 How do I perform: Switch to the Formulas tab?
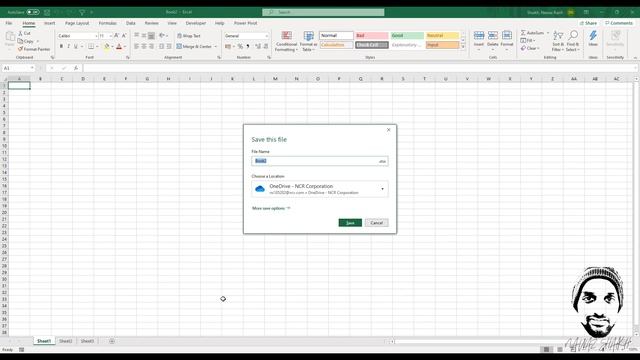107,23
